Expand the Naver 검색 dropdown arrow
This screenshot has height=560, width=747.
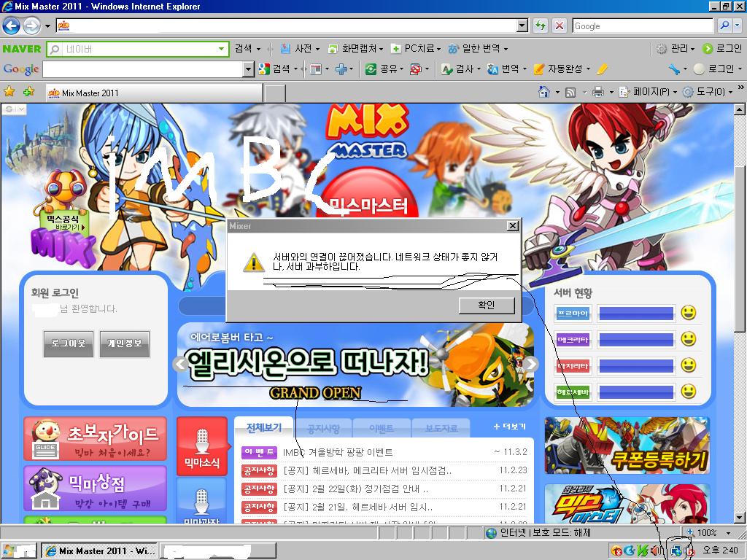(259, 49)
